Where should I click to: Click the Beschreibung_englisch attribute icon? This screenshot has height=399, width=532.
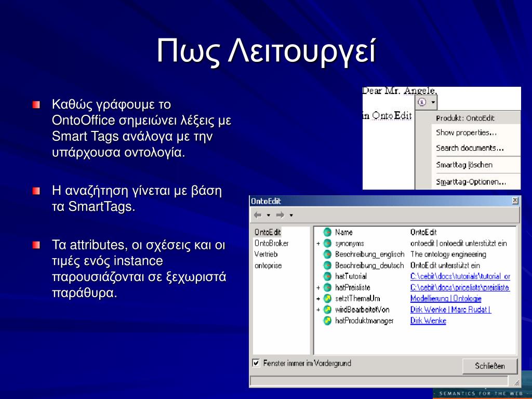[327, 254]
